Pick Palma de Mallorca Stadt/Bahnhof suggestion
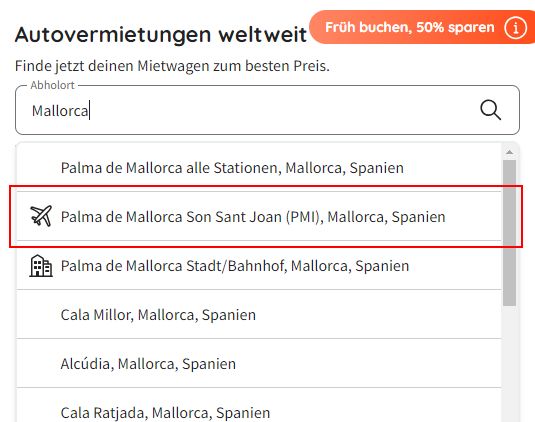The width and height of the screenshot is (535, 422). [259, 265]
